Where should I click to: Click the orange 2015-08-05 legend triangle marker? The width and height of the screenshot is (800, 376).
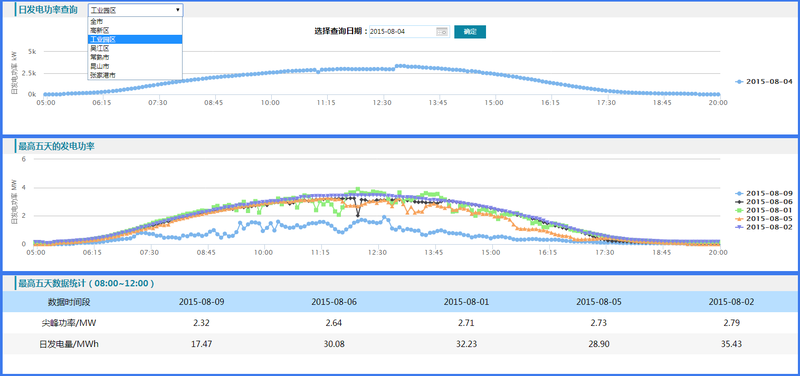pyautogui.click(x=739, y=218)
